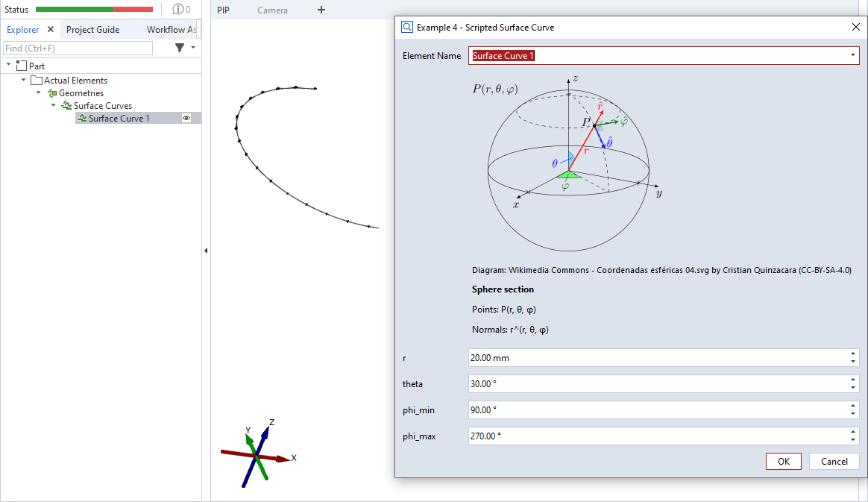Switch to the Explorer tab
868x502 pixels.
pos(22,30)
